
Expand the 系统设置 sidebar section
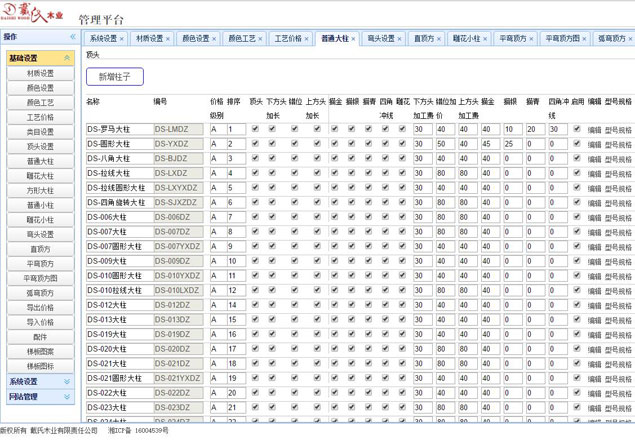pos(67,382)
